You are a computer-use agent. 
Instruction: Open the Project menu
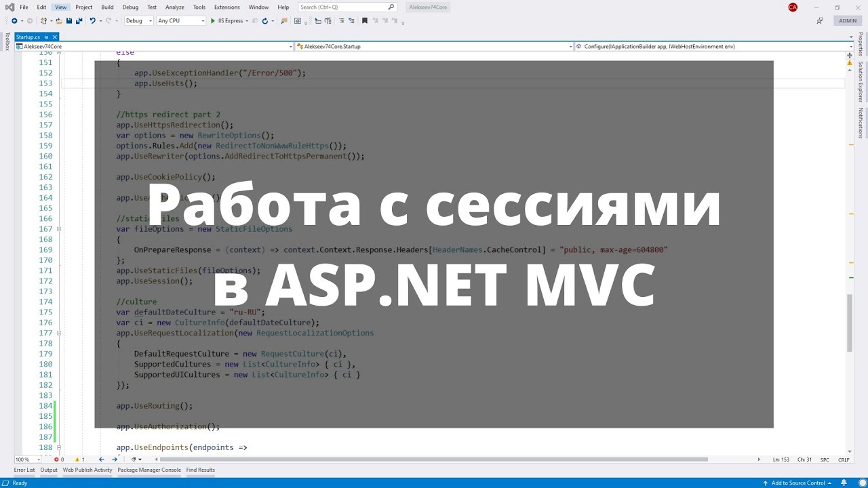click(84, 7)
